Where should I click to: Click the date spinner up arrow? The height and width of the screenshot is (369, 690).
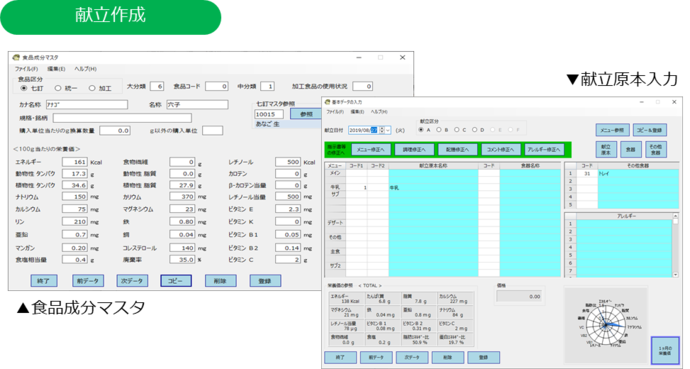coord(382,128)
